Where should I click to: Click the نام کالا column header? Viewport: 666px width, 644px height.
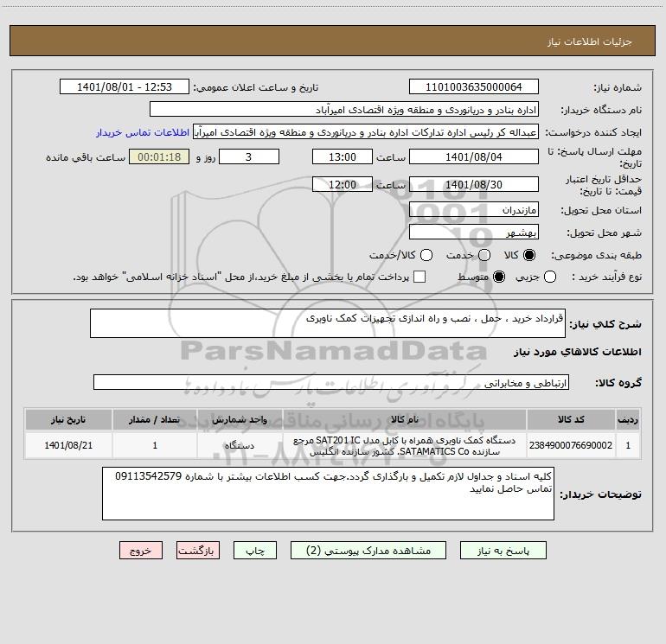(x=405, y=419)
